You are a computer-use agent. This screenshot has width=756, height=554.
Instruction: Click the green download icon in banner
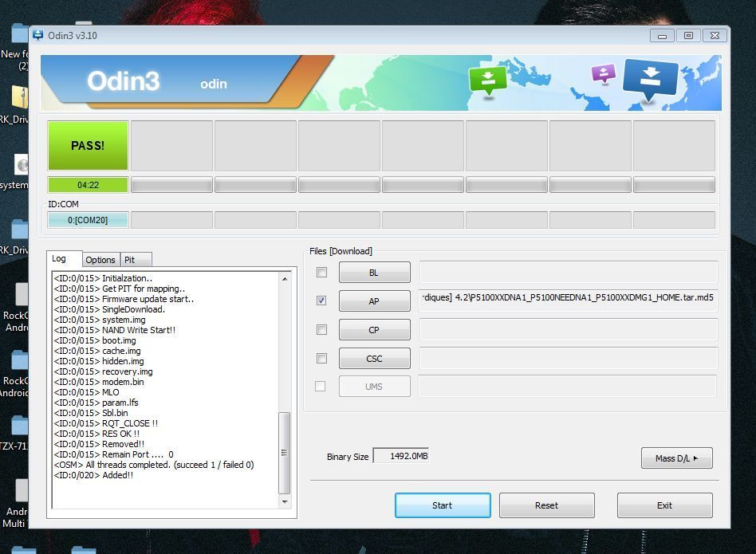coord(487,79)
